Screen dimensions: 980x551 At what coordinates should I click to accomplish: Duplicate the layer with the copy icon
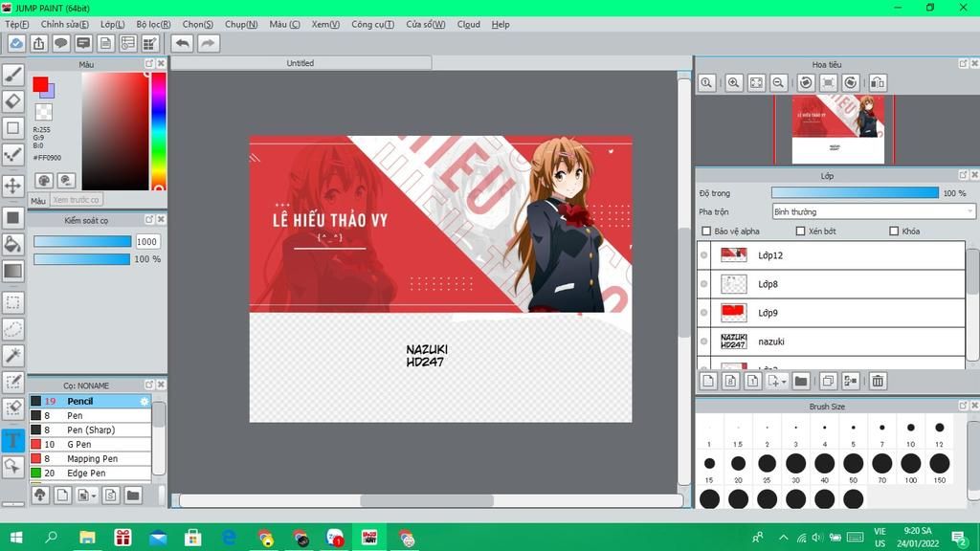point(828,381)
